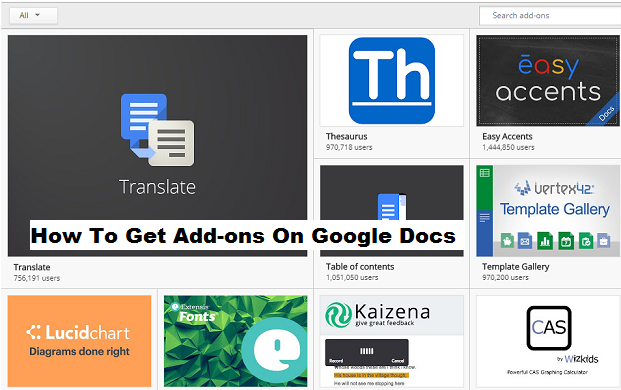Select the blue Thesaurus Th icon
Image resolution: width=621 pixels, height=390 pixels.
[392, 81]
